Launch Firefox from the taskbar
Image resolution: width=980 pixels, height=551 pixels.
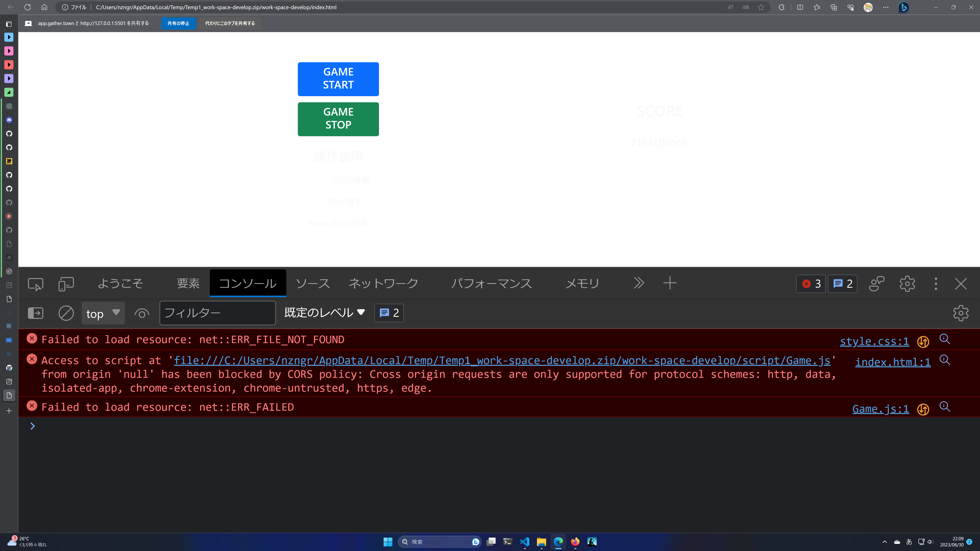[575, 542]
